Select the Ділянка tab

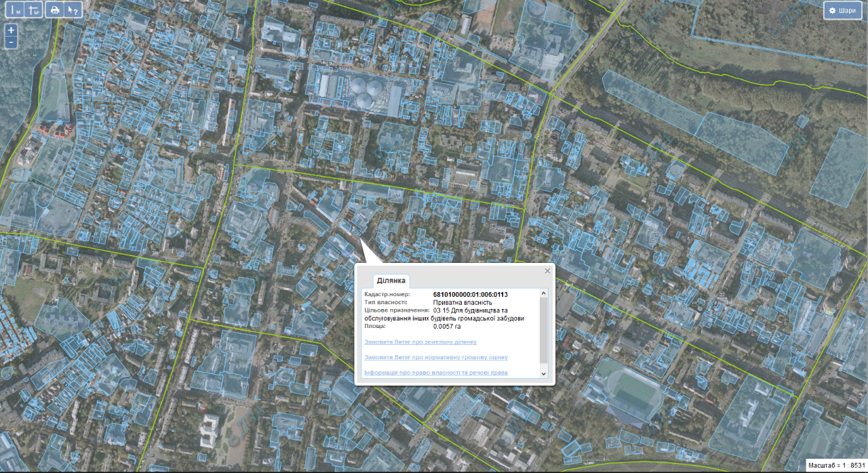click(x=391, y=281)
